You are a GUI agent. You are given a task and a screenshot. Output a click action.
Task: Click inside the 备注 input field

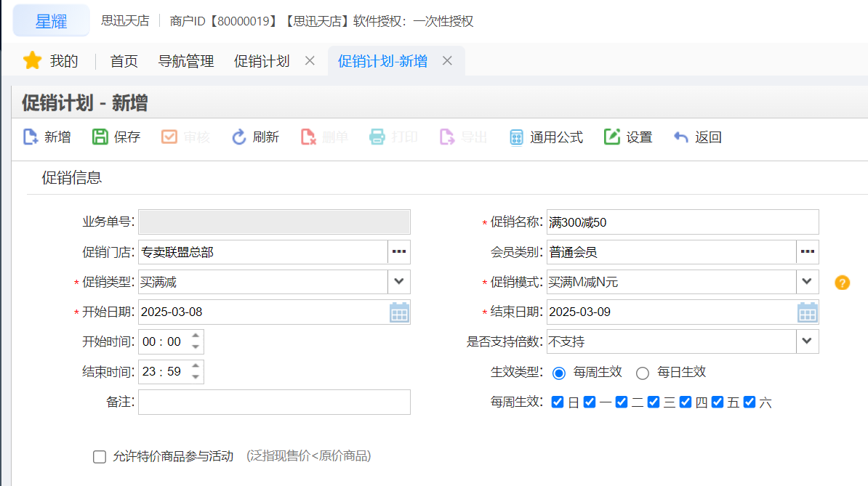[x=274, y=402]
